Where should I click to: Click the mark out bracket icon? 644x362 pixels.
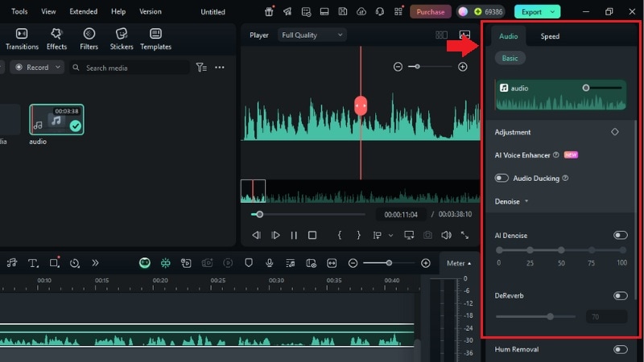(358, 235)
